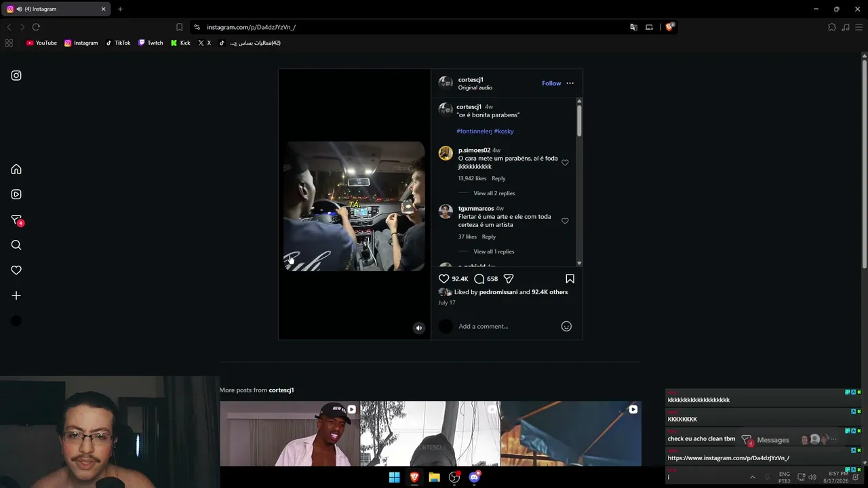Open the translate page icon
The image size is (868, 488).
click(633, 27)
